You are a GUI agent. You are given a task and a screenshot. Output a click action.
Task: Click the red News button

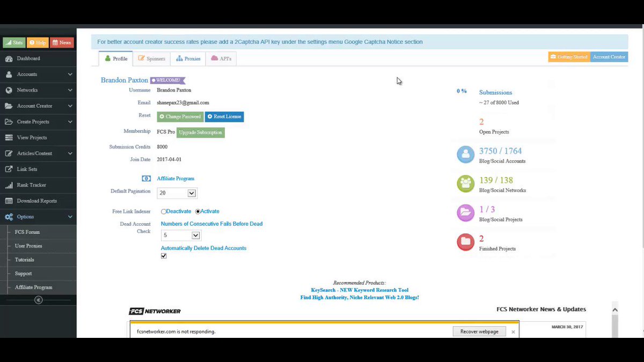62,43
